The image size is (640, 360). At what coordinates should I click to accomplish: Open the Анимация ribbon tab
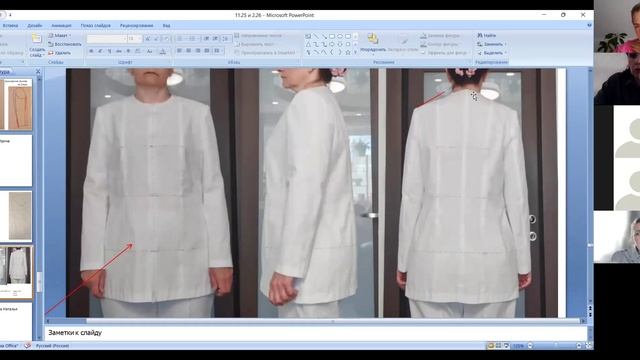coord(62,25)
